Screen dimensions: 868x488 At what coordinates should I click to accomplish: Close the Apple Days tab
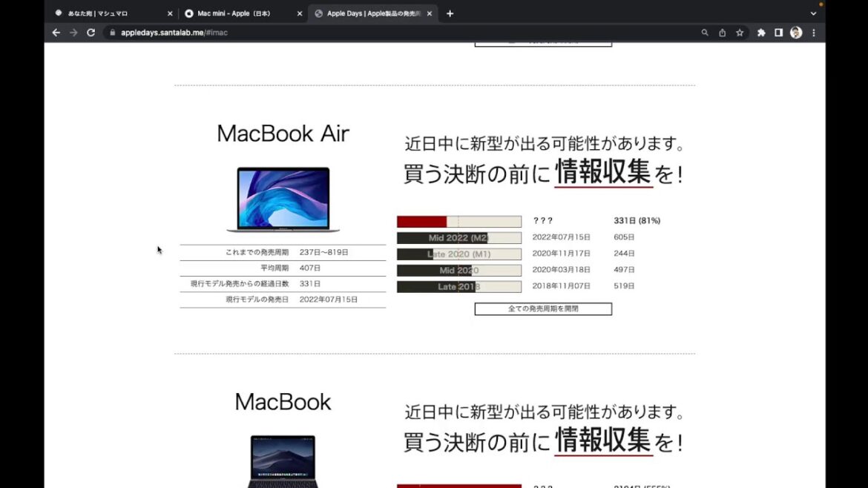[x=430, y=13]
